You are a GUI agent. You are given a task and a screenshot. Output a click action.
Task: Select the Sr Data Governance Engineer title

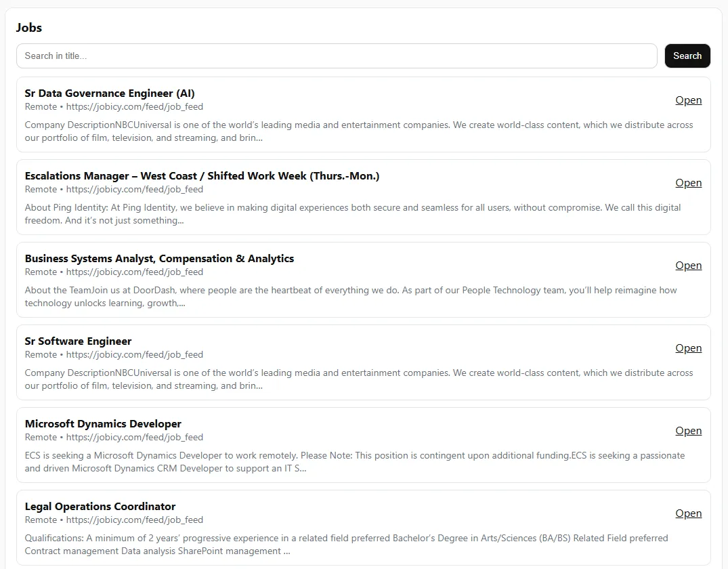click(x=109, y=93)
